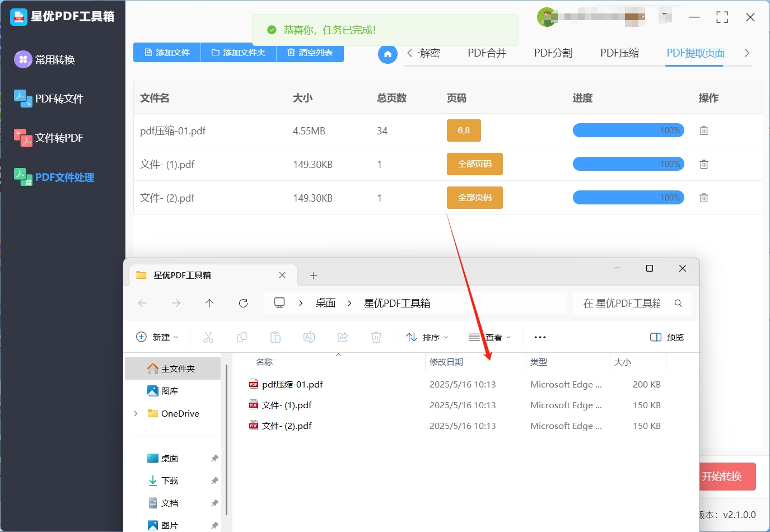The height and width of the screenshot is (532, 770).
Task: Click progress bar of 文件- (2).pdf
Action: [x=628, y=198]
